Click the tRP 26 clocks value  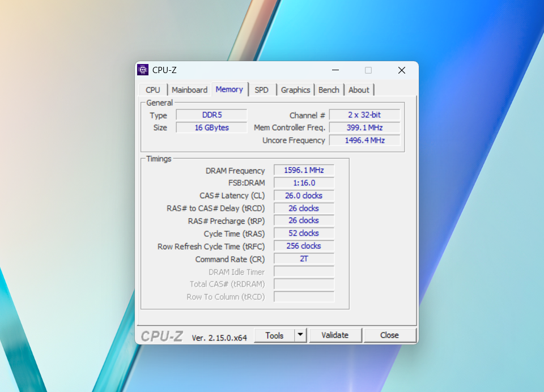click(304, 220)
